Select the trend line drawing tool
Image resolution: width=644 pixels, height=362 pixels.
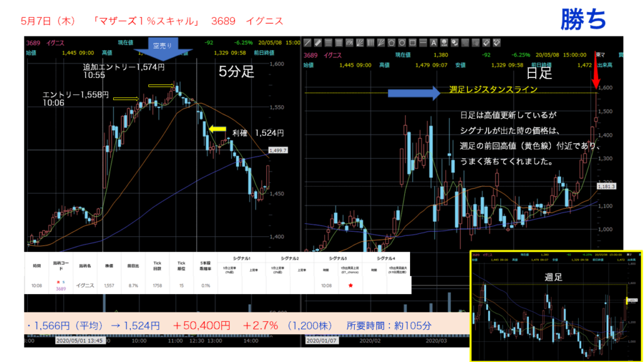point(307,43)
